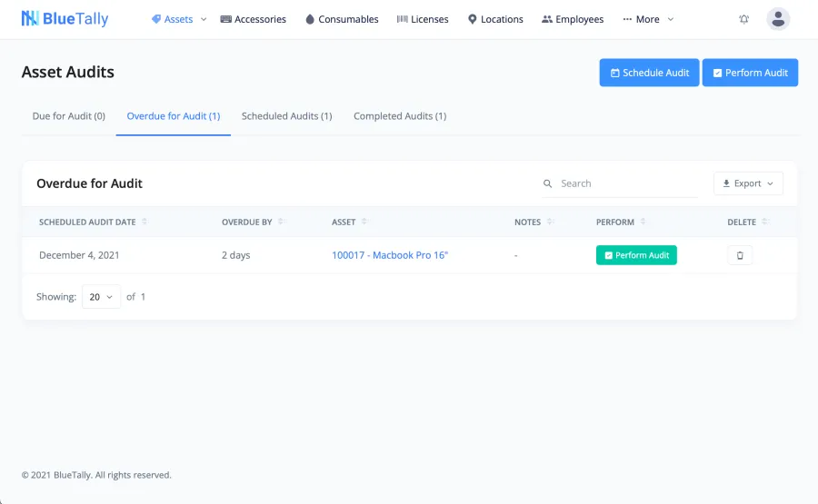Open the 100017 - Macbook Pro 16" link
This screenshot has height=504, width=818.
pos(390,255)
